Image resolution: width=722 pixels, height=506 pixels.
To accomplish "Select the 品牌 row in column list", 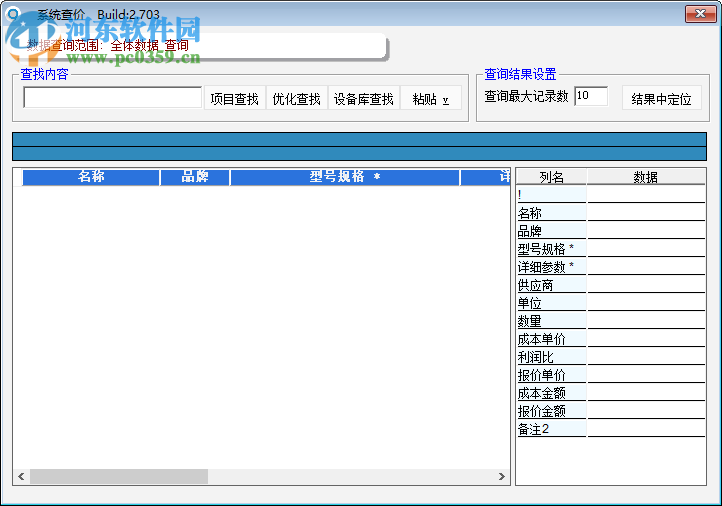I will point(552,231).
